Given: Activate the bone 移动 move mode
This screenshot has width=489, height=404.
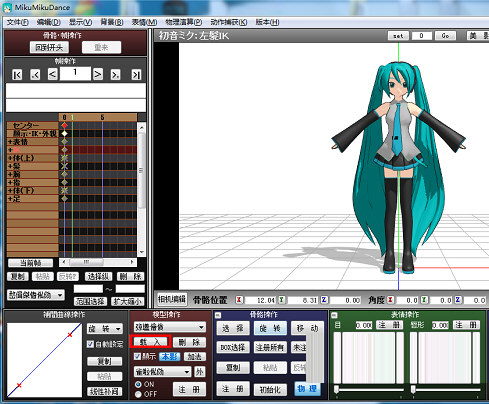Looking at the screenshot, I should coord(307,328).
